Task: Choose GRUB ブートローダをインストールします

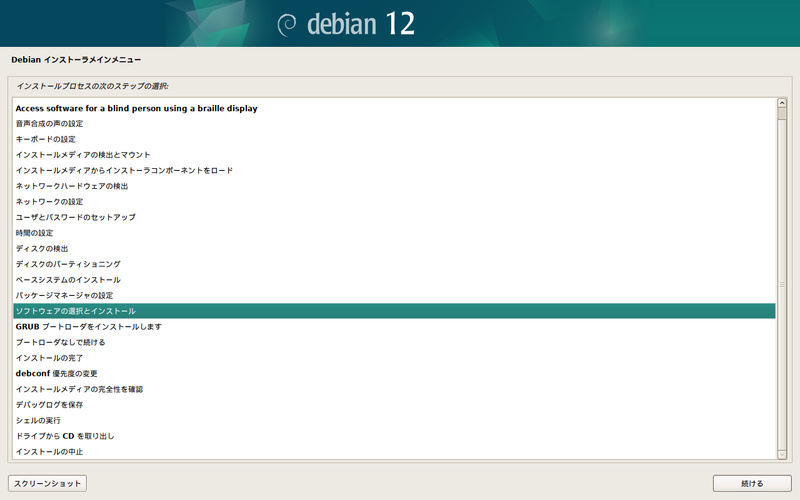Action: 89,327
